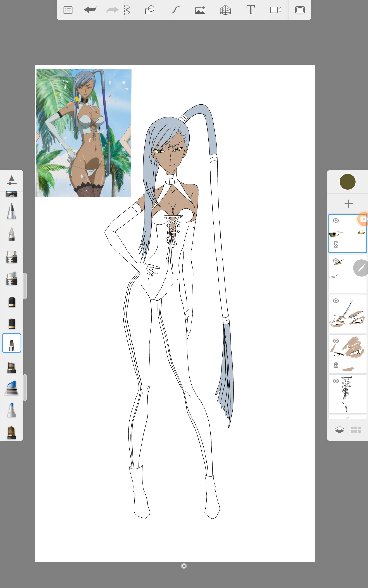Redo with the grayed forward arrow
The width and height of the screenshot is (368, 588).
(x=112, y=10)
